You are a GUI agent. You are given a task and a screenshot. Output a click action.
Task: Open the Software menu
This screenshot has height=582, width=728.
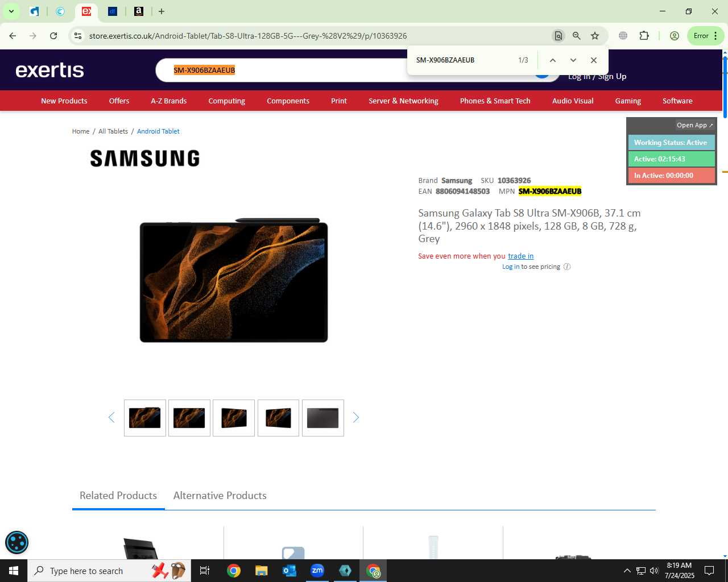tap(677, 101)
